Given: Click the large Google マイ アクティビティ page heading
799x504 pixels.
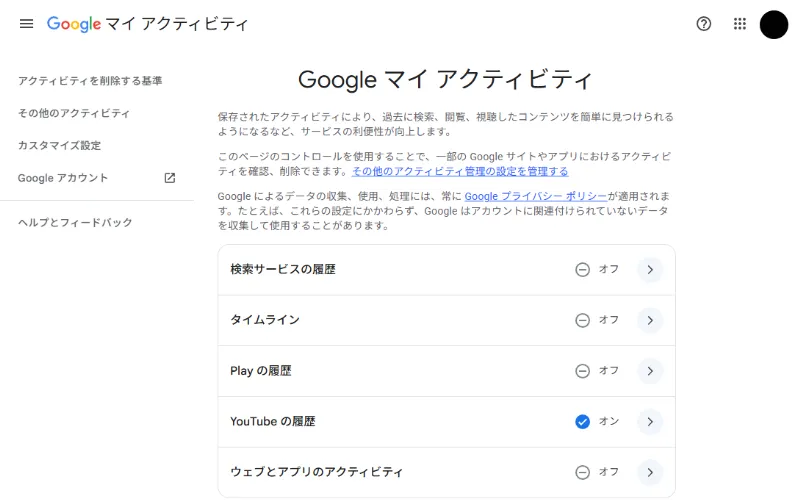Looking at the screenshot, I should click(445, 79).
